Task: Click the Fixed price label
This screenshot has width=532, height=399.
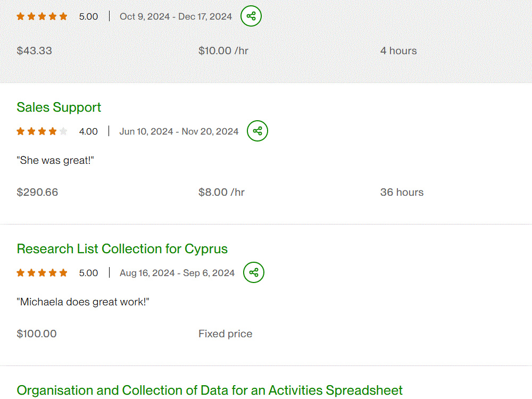Action: click(x=225, y=334)
